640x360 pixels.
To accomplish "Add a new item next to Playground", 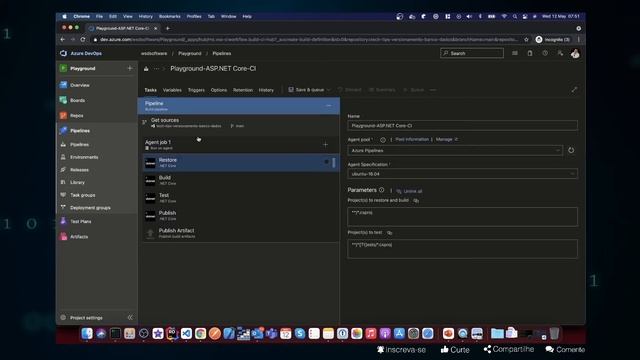I will [x=129, y=68].
